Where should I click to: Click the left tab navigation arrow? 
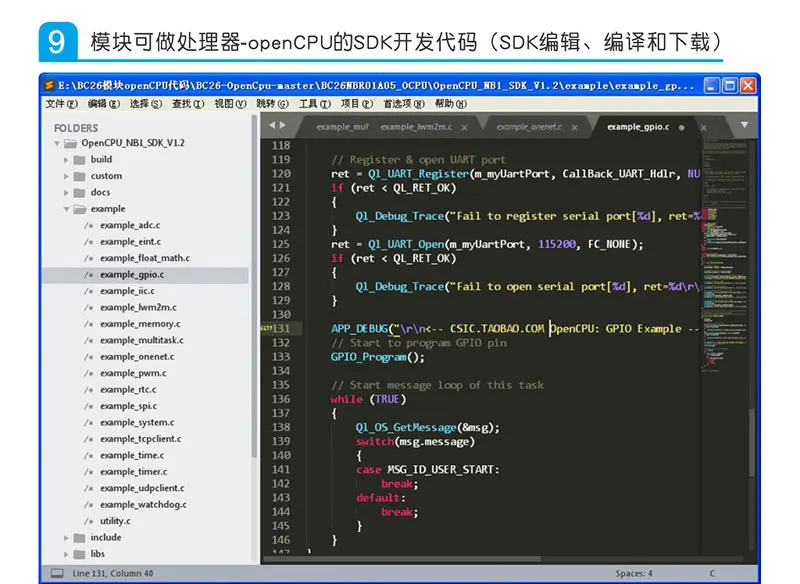click(x=272, y=125)
